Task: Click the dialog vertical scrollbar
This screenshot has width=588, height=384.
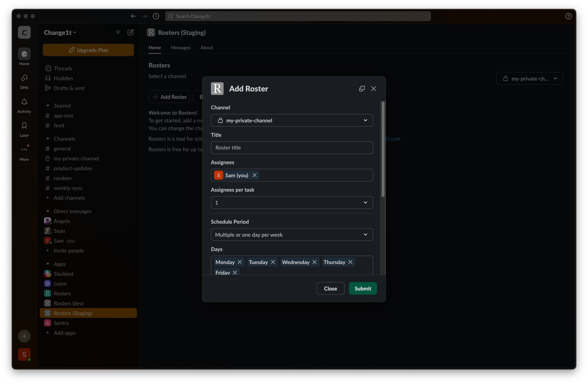Action: click(383, 149)
